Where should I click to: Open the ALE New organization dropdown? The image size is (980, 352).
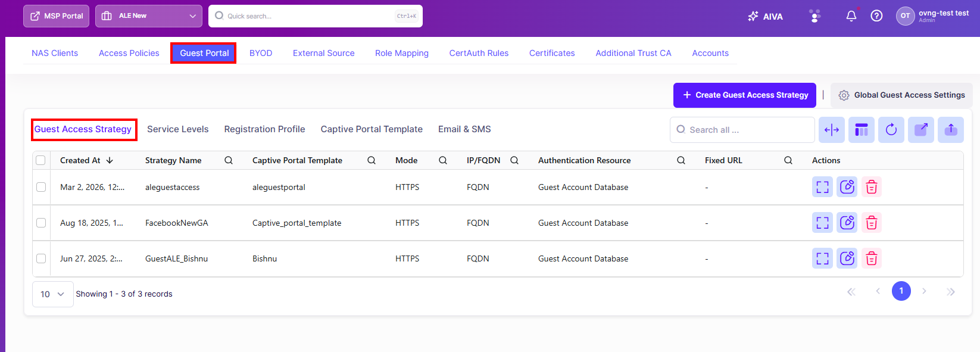click(149, 16)
